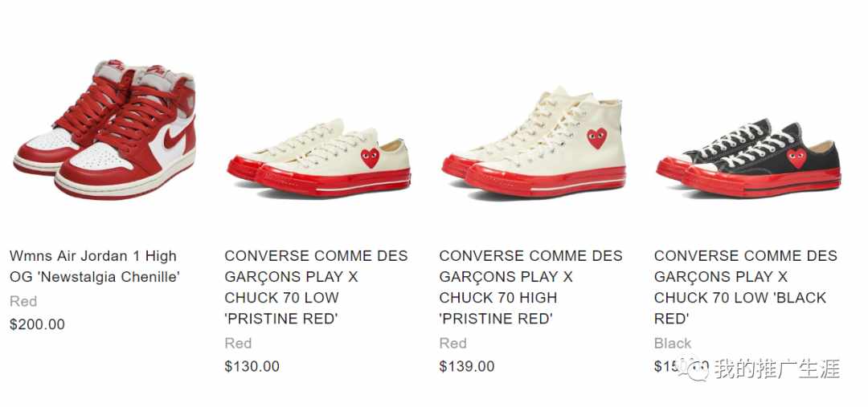The image size is (868, 407).
Task: Open the Chuck 70 Low 'Pristine Red' title link
Action: (316, 287)
